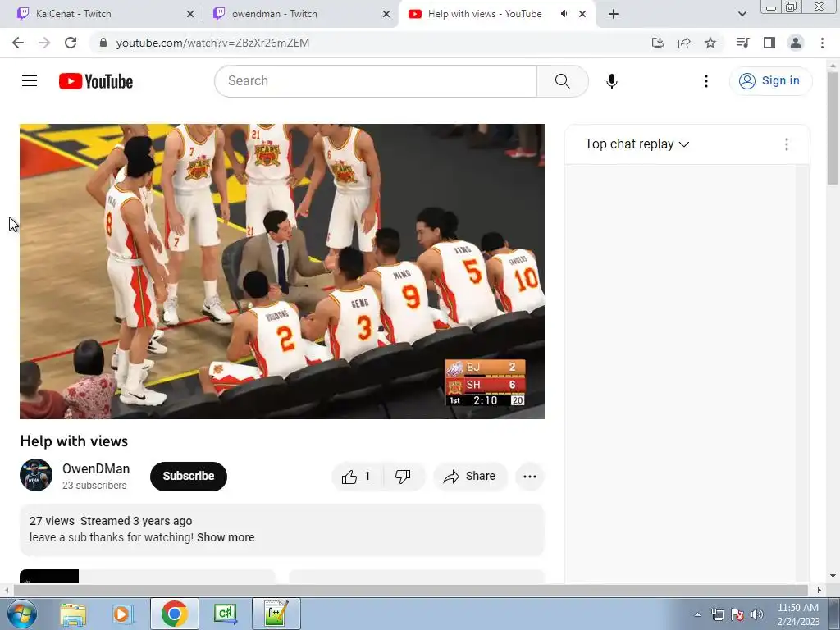Click the taskbar volume speaker icon

(x=757, y=614)
